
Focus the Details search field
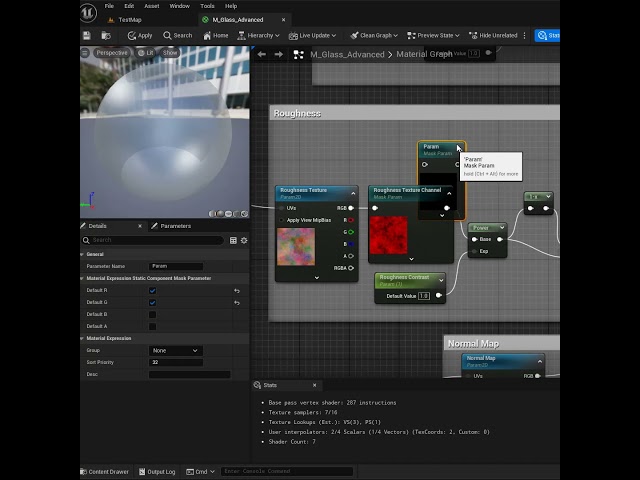152,240
